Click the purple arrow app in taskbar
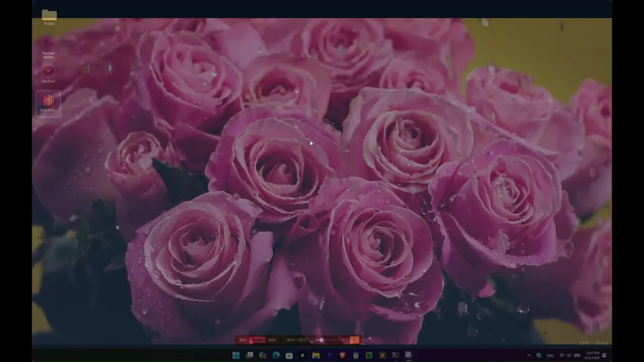 (329, 355)
